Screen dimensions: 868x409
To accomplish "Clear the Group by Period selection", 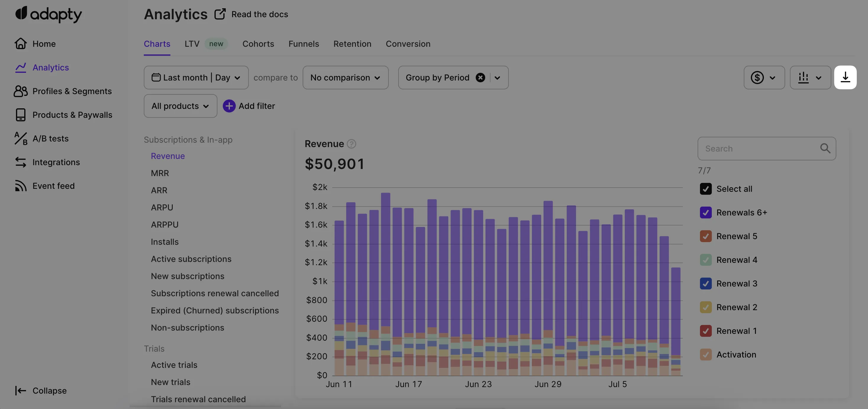I will click(480, 78).
